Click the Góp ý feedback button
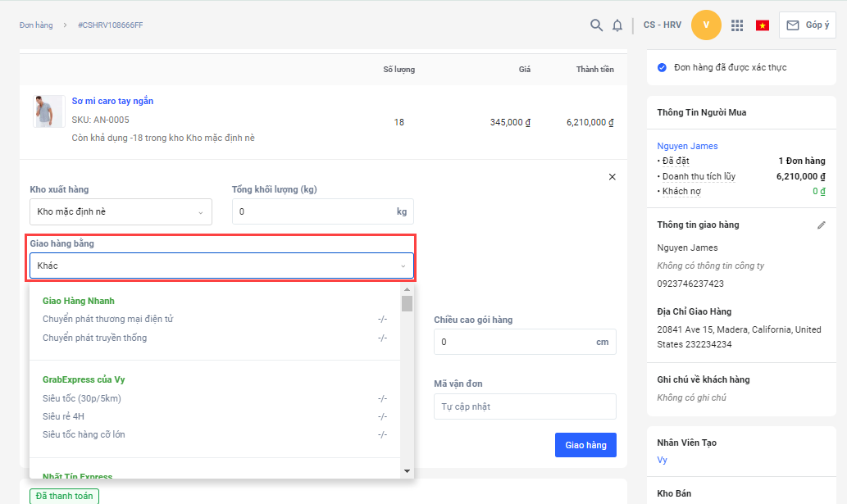 (x=807, y=25)
